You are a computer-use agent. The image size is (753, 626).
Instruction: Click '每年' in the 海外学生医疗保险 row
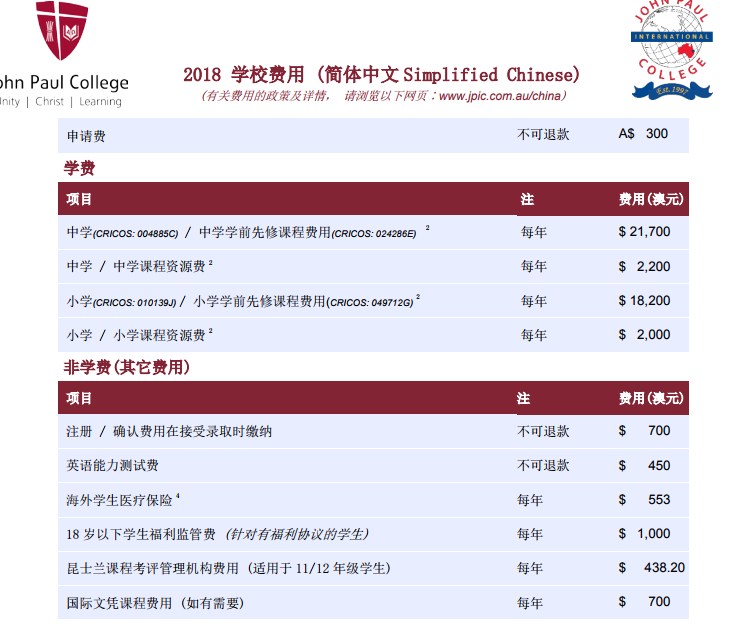pyautogui.click(x=530, y=500)
